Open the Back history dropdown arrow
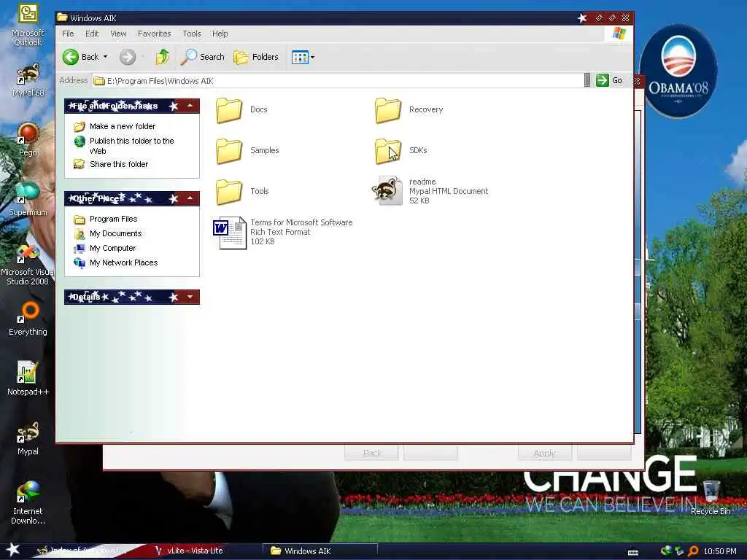The width and height of the screenshot is (747, 560). point(105,57)
